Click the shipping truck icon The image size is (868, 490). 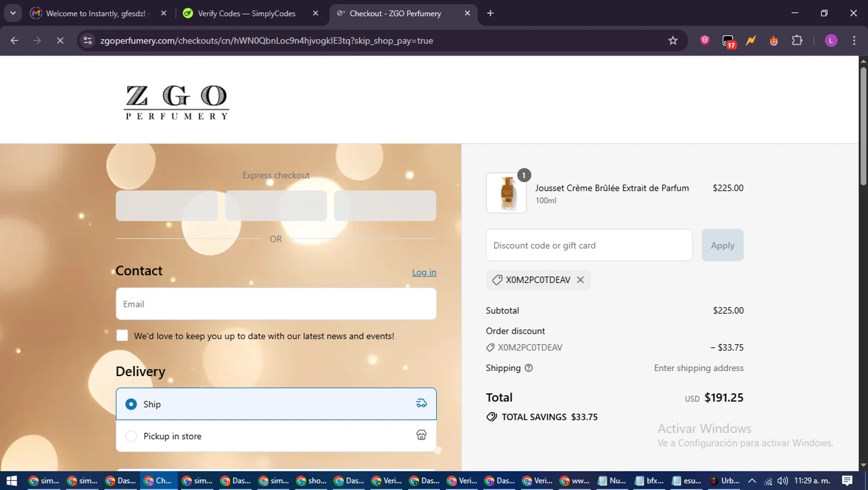tap(421, 404)
